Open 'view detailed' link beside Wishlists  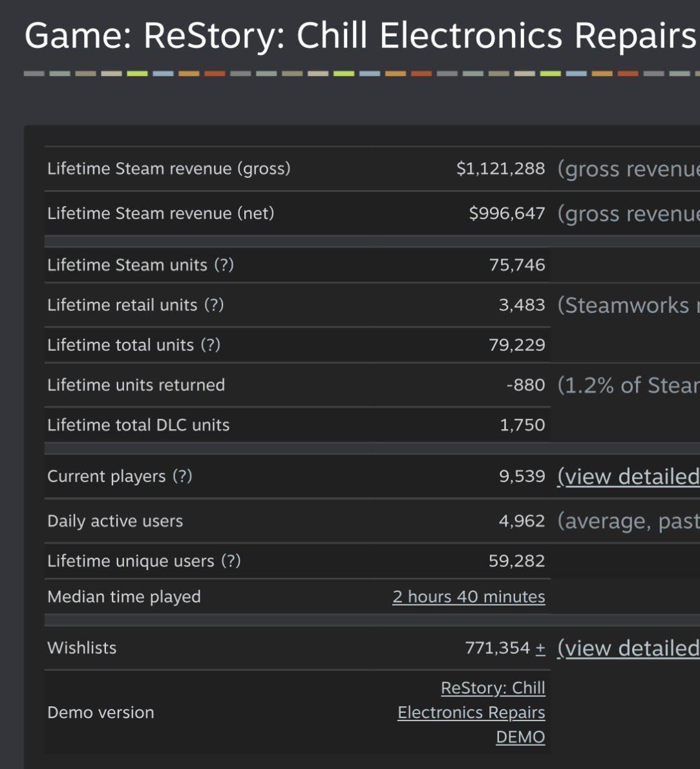[x=628, y=648]
